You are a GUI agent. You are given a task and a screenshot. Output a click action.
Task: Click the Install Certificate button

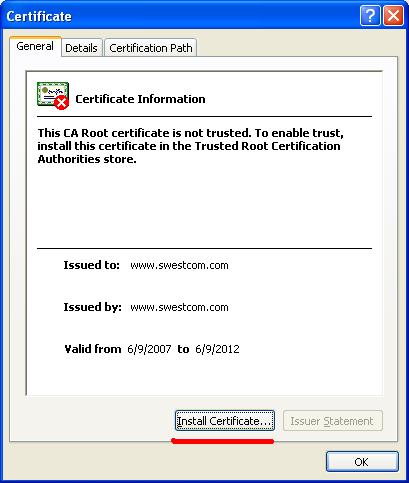pos(225,421)
